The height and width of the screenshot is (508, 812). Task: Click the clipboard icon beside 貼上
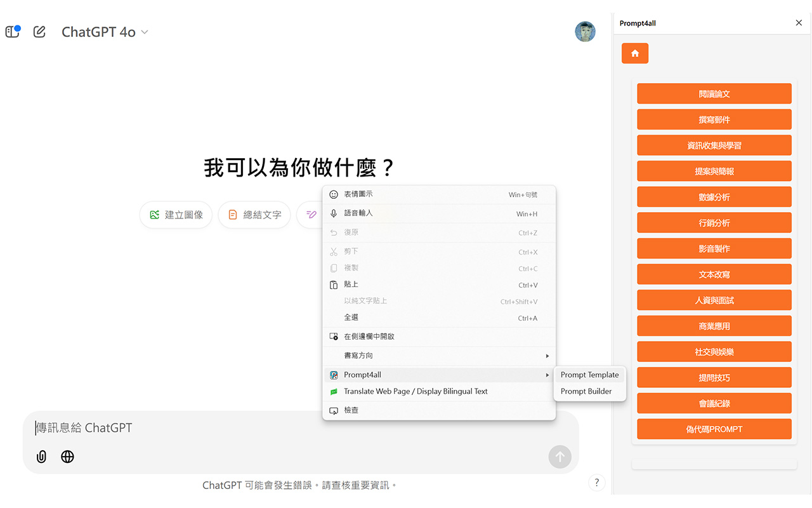[334, 285]
